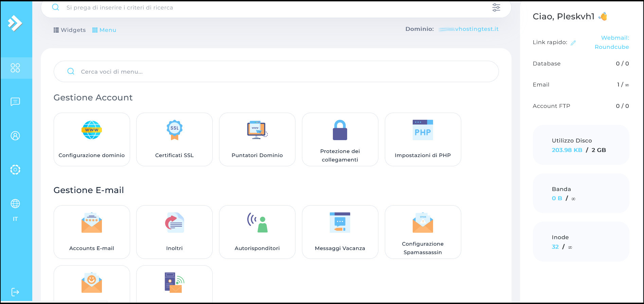
Task: Open Accounts E-mail tile
Action: point(92,232)
